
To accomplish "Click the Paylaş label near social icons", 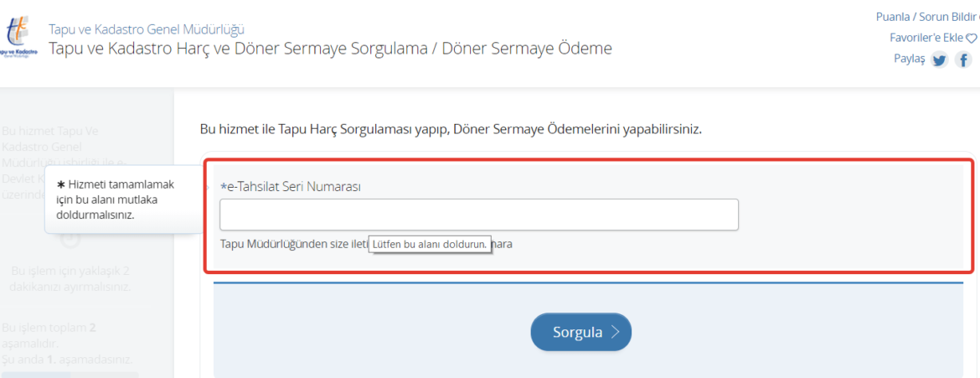I will click(909, 59).
